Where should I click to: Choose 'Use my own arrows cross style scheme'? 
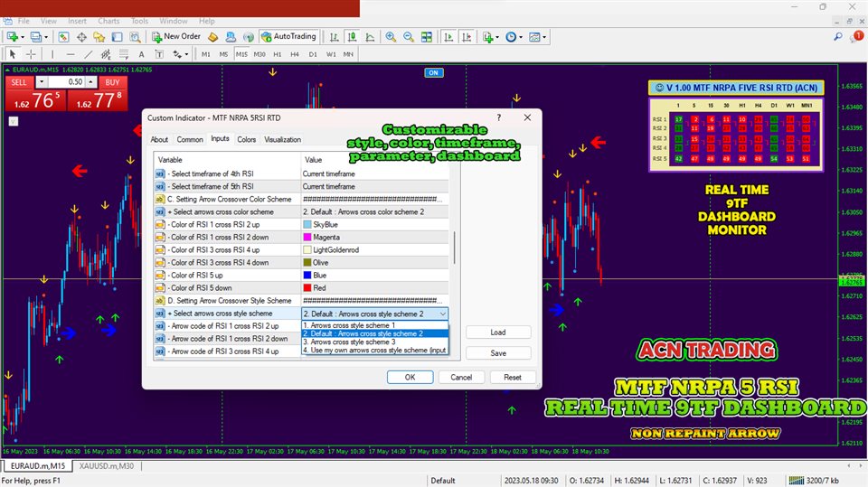pos(374,351)
